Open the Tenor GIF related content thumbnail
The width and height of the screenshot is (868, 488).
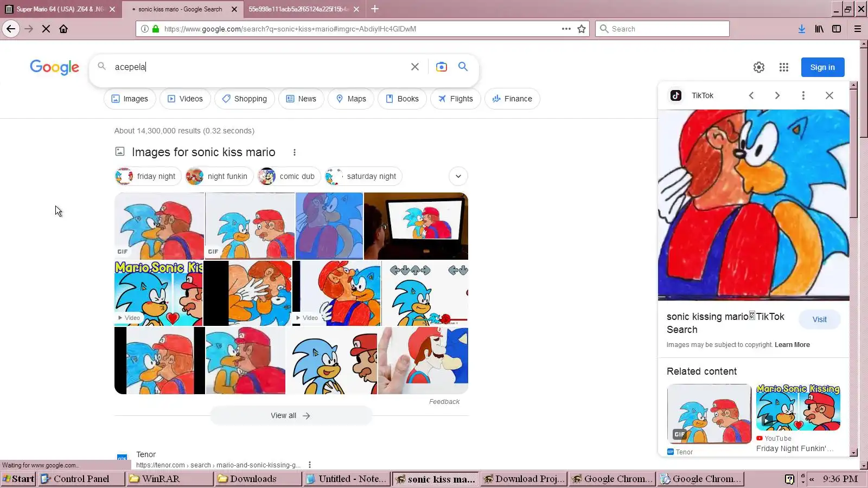pos(709,414)
